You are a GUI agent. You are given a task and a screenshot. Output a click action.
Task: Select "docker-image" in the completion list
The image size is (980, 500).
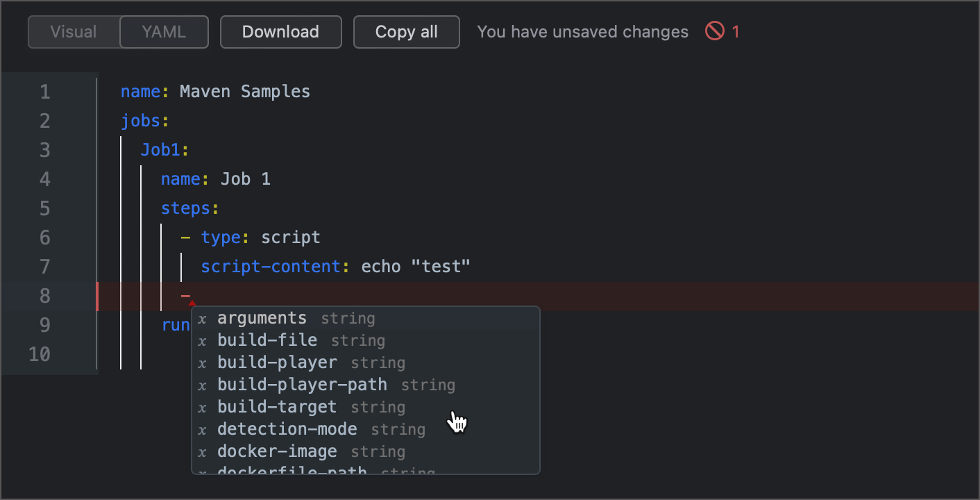click(x=277, y=451)
